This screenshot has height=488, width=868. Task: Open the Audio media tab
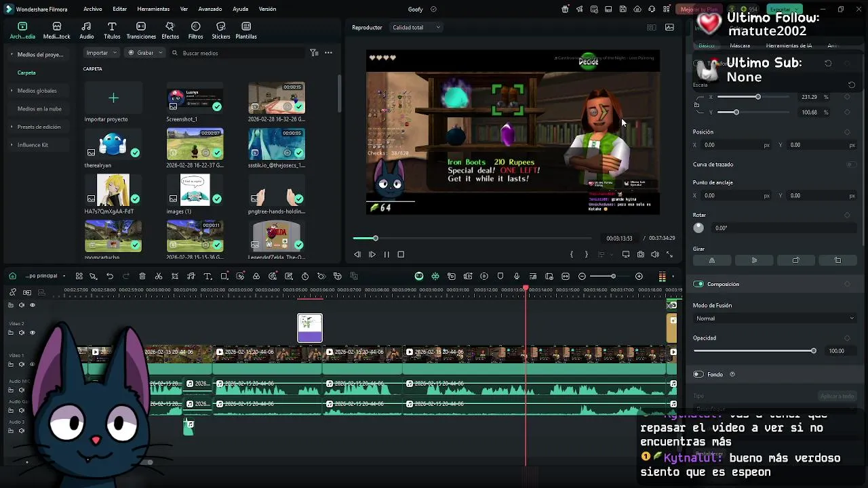pos(87,30)
